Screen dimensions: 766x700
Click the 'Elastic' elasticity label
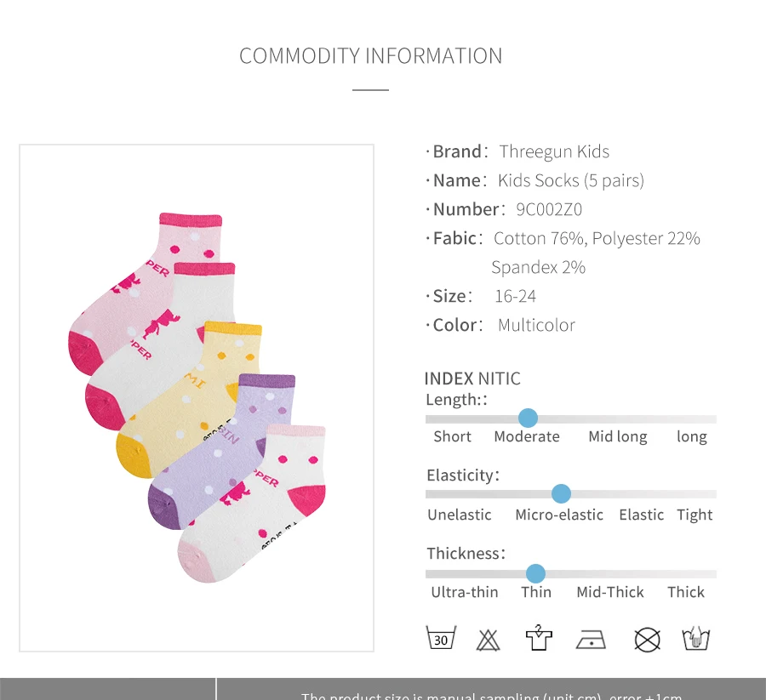(x=642, y=515)
